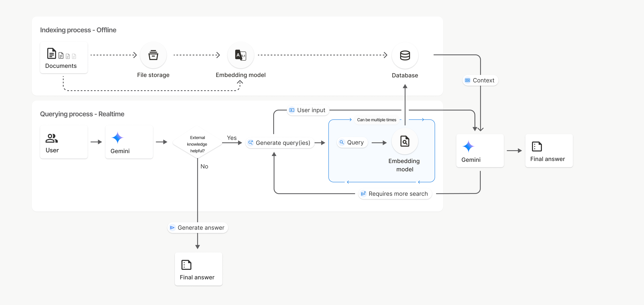Click the Query search pill

pos(352,142)
